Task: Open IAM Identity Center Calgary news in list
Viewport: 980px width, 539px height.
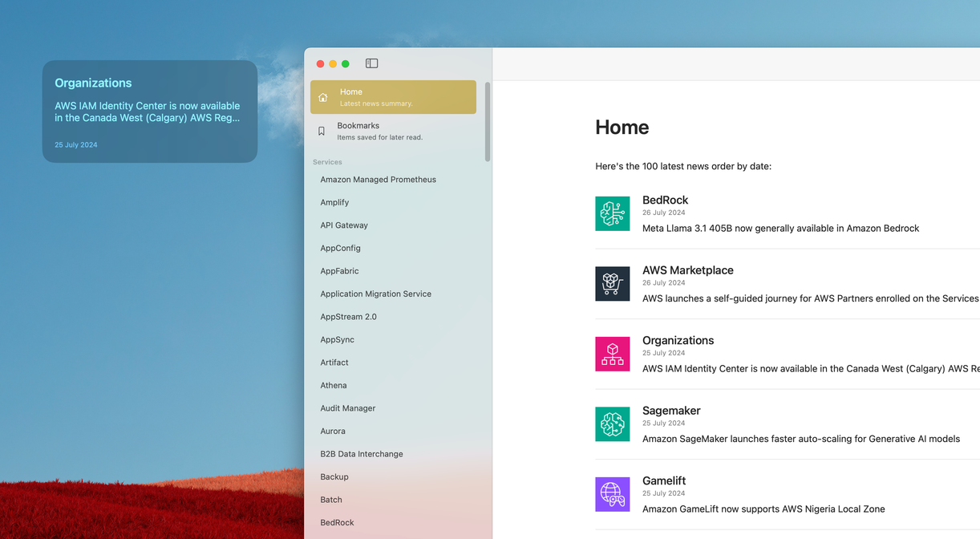Action: 811,369
